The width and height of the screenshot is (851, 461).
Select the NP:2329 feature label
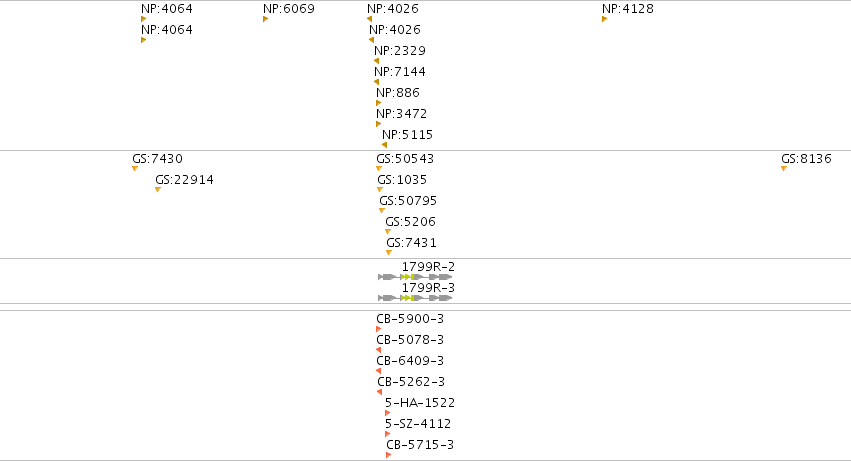click(x=400, y=50)
